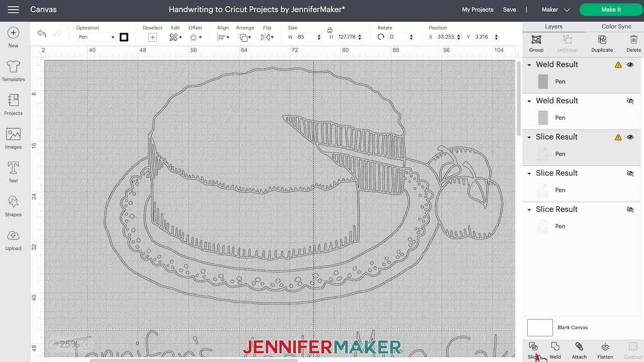Select first Weld Result Pen layer thumbnail
The image size is (644, 362).
tap(543, 82)
